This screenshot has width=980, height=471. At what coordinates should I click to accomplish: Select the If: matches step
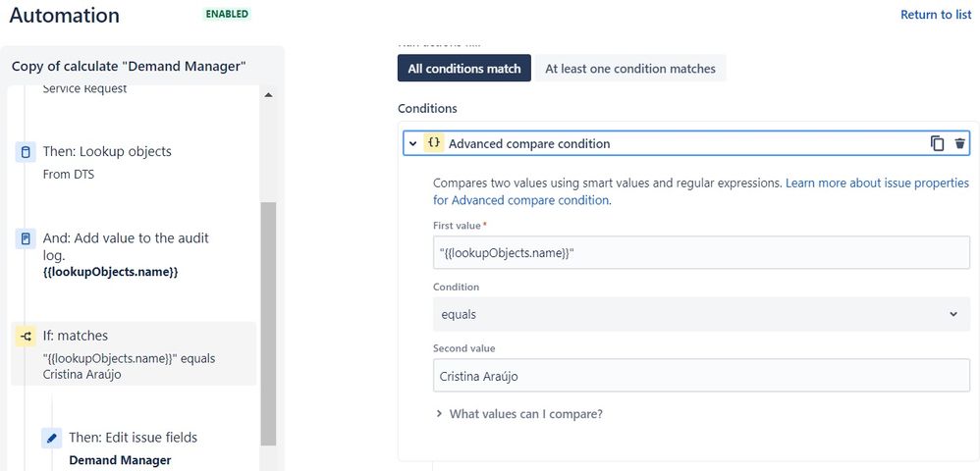pyautogui.click(x=135, y=353)
